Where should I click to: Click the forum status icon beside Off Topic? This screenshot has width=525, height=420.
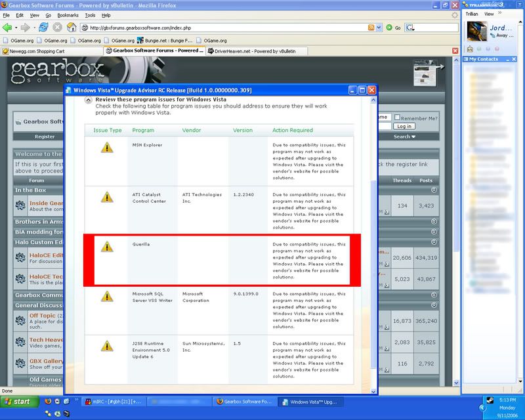tap(20, 320)
